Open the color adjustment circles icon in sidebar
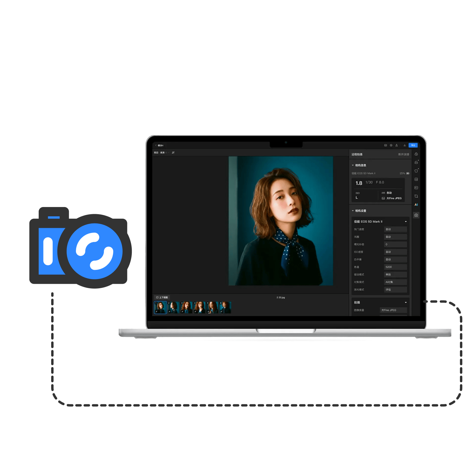The height and width of the screenshot is (476, 476). (416, 154)
